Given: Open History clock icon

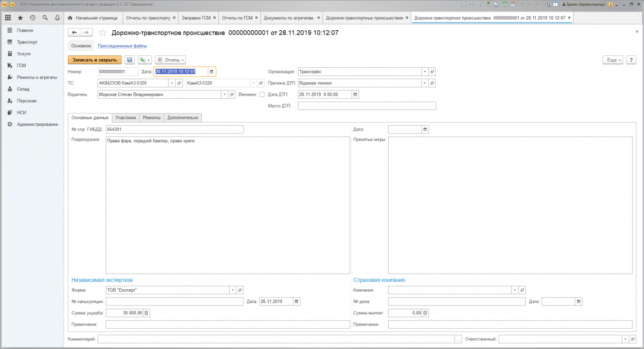Looking at the screenshot, I should pyautogui.click(x=33, y=18).
